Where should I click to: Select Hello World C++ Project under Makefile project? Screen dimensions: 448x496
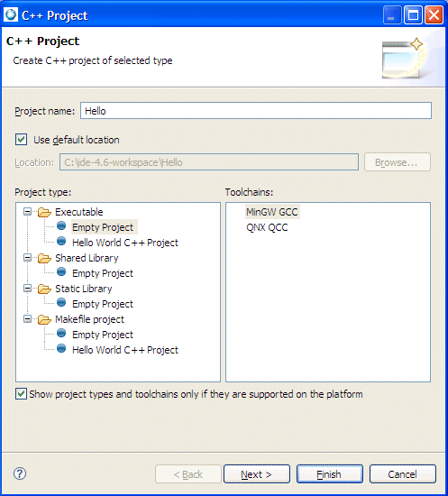click(x=125, y=350)
